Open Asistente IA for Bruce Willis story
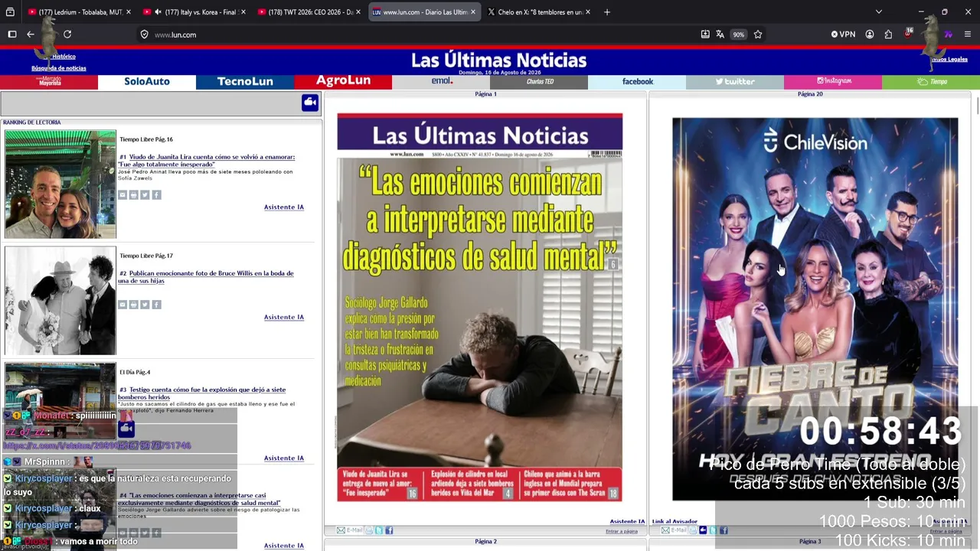980x551 pixels. (x=284, y=317)
